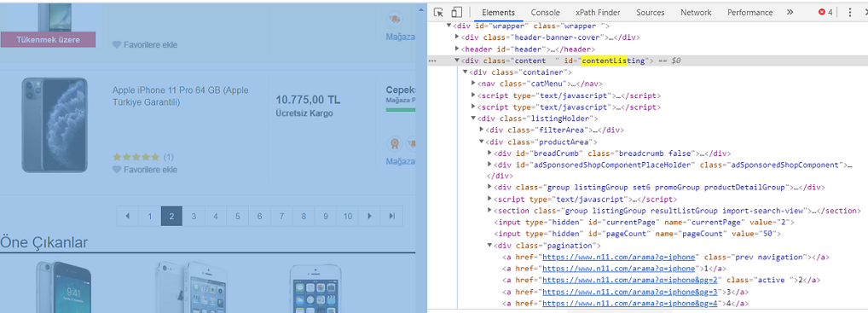Click the five-star rating of iPhone 11 Pro
Viewport: 868px width, 313px height.
point(136,157)
